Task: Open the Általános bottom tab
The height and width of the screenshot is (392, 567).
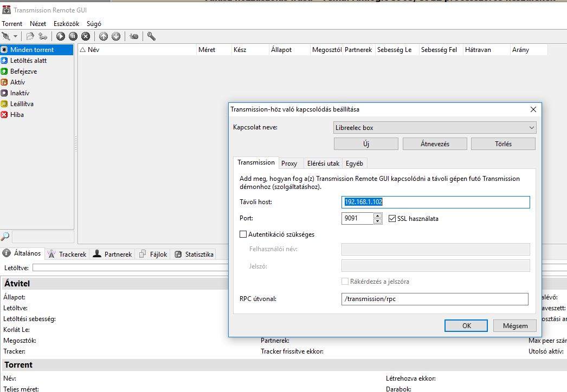Action: point(22,253)
